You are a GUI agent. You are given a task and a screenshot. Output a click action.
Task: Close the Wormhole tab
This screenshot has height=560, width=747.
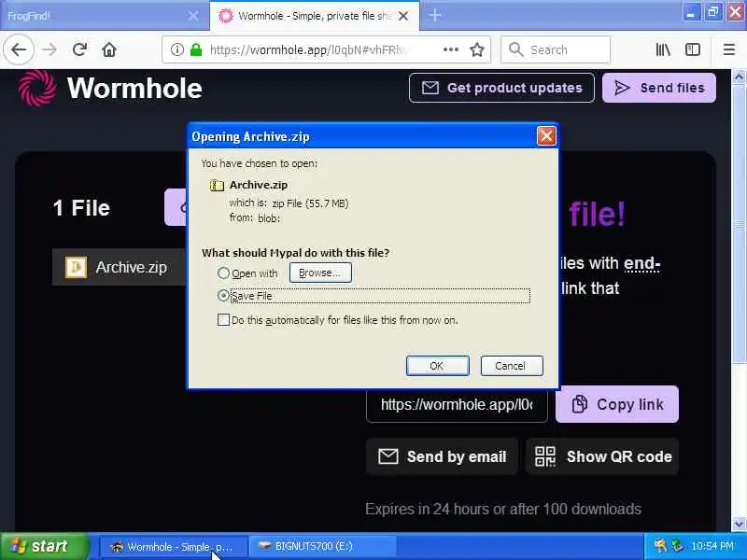403,16
